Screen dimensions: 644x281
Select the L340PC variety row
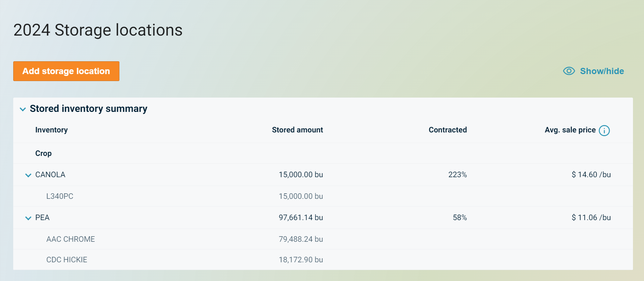(60, 196)
